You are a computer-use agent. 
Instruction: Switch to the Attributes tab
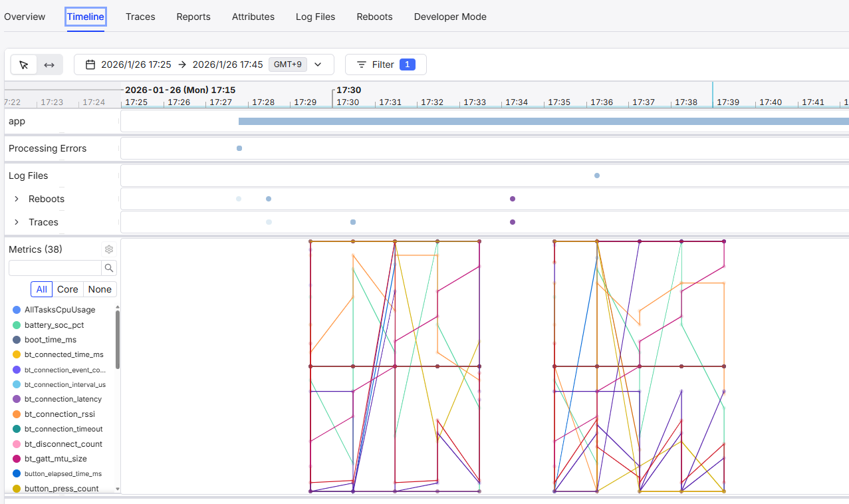tap(253, 17)
